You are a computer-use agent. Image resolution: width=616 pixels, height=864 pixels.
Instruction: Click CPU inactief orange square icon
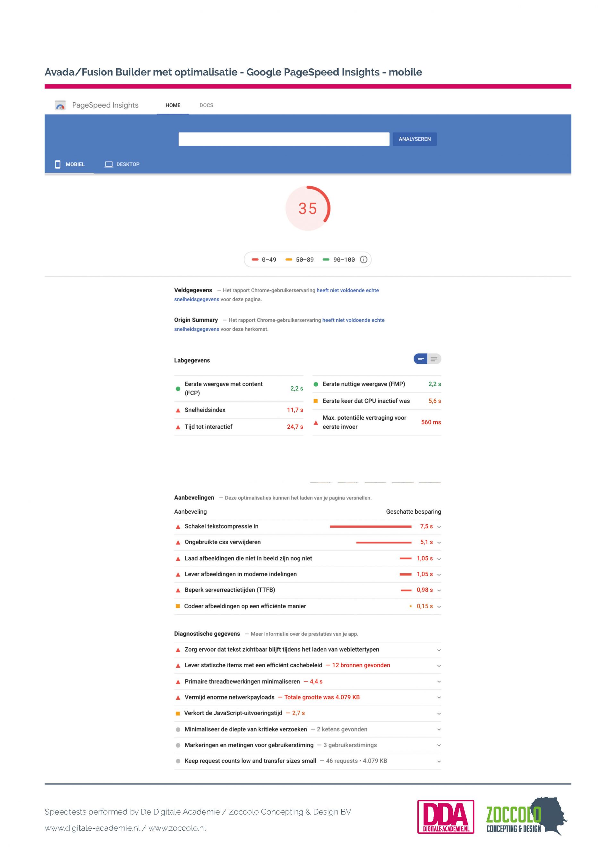[316, 401]
